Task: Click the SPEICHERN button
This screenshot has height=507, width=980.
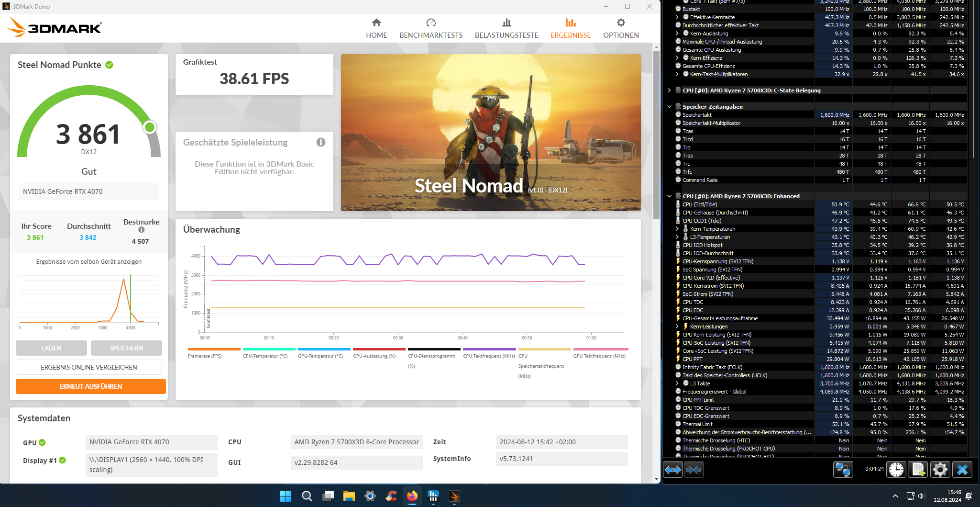Action: coord(126,348)
